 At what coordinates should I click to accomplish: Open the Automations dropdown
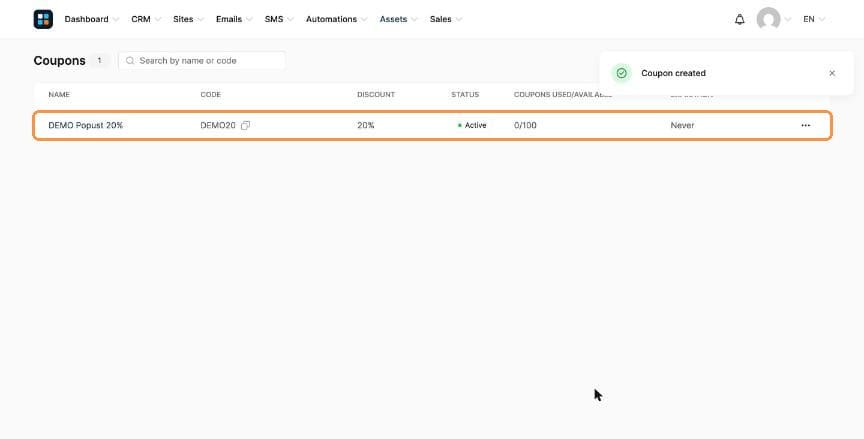coord(336,19)
